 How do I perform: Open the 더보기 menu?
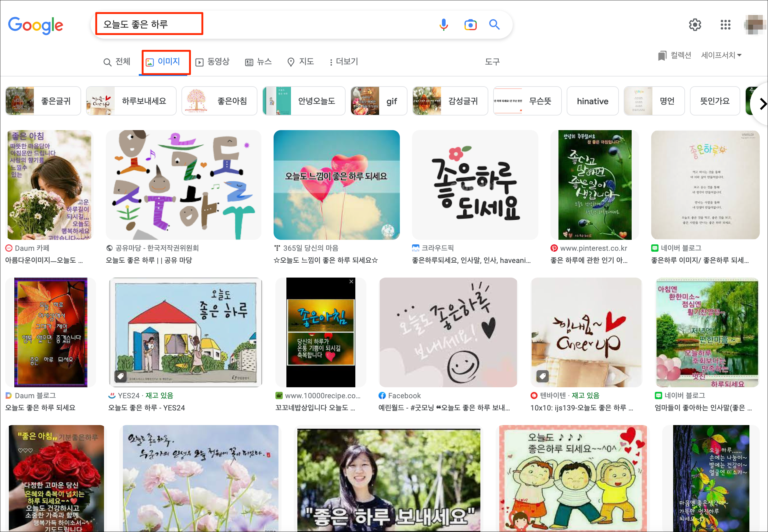(x=343, y=62)
